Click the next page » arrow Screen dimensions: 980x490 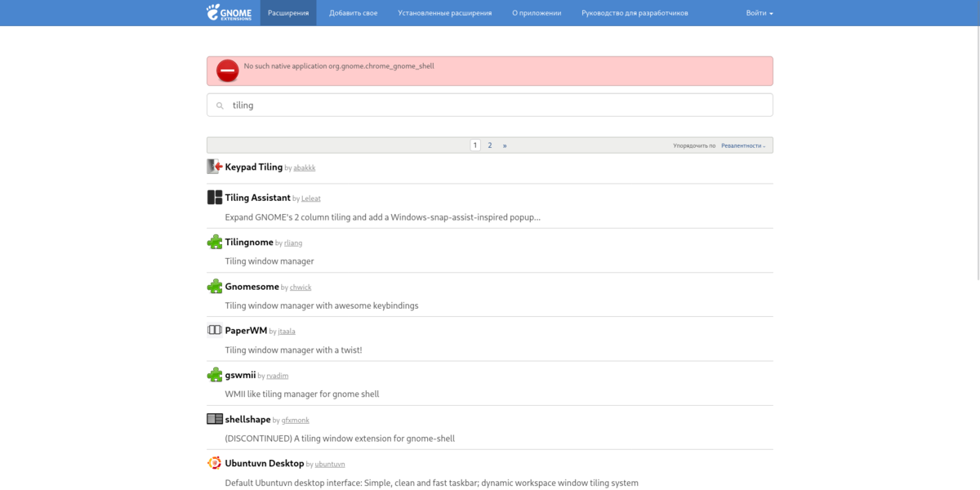505,145
